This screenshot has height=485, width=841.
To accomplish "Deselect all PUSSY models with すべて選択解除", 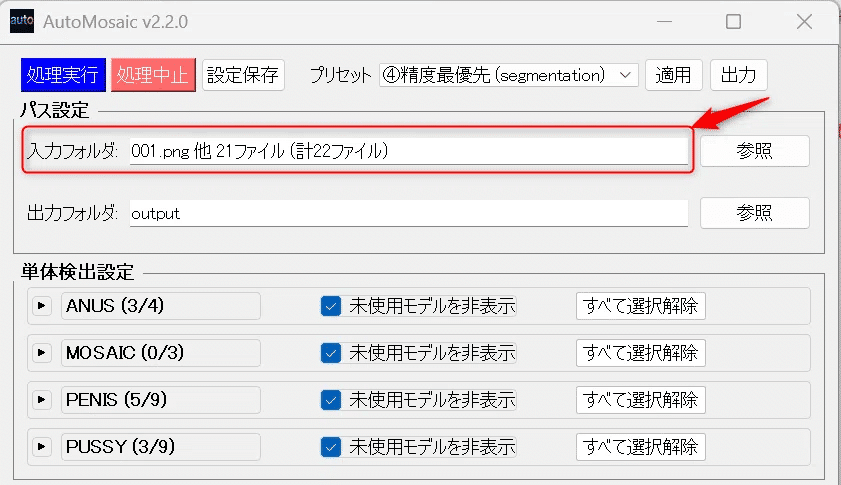I will 641,447.
